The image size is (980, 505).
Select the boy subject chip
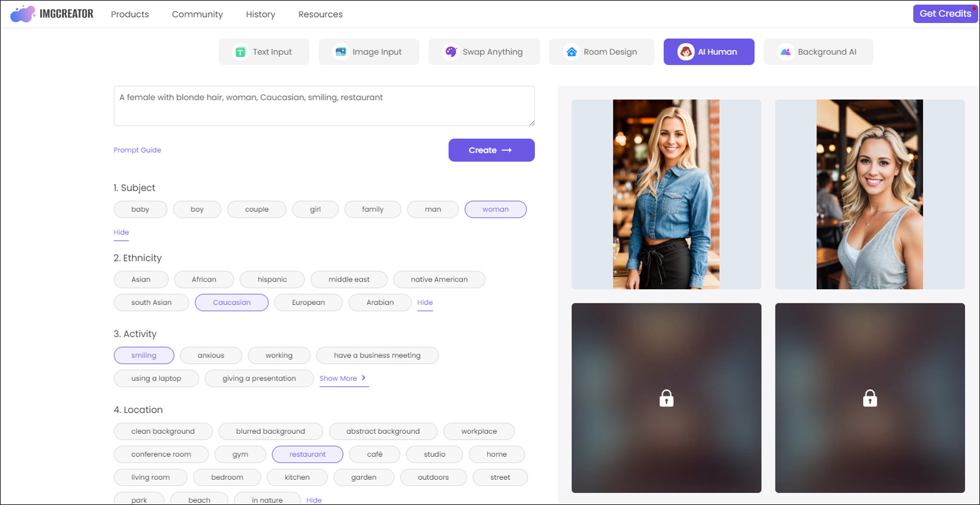point(197,210)
